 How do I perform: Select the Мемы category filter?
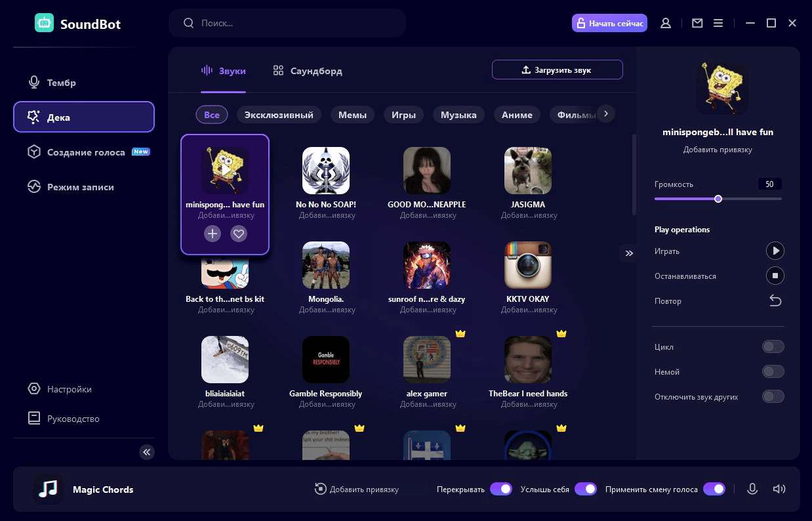pyautogui.click(x=352, y=115)
